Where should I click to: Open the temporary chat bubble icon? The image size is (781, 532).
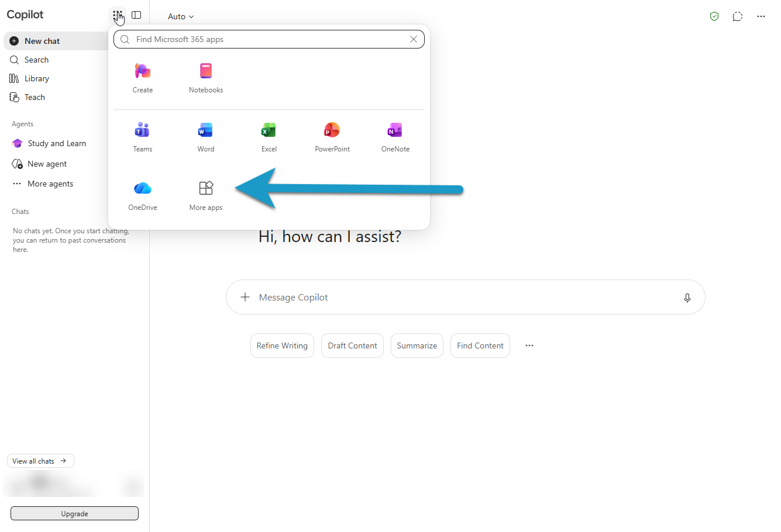tap(738, 16)
